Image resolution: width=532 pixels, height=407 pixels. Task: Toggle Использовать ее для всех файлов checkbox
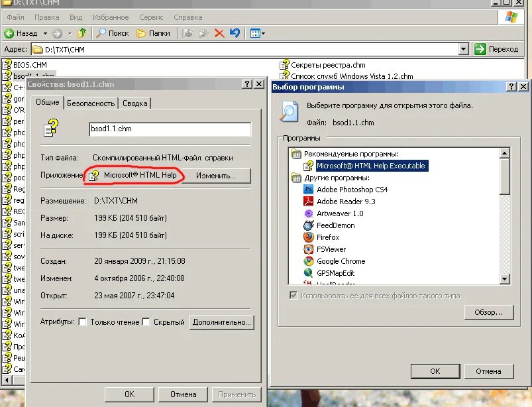click(x=293, y=295)
